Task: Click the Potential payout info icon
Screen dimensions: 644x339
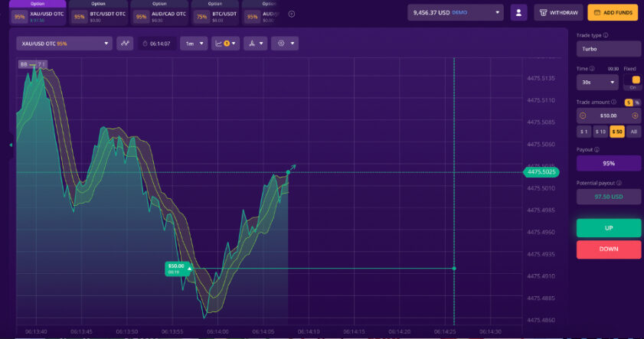Action: [619, 183]
